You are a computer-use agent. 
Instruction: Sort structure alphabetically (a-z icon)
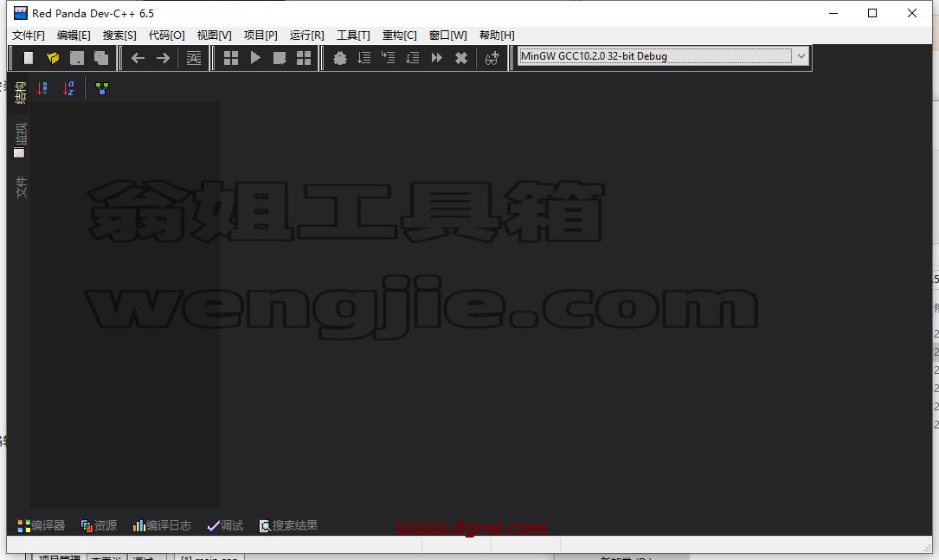pos(68,88)
